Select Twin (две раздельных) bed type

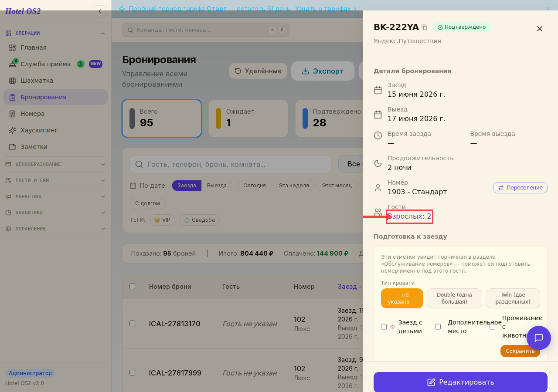coord(513,298)
